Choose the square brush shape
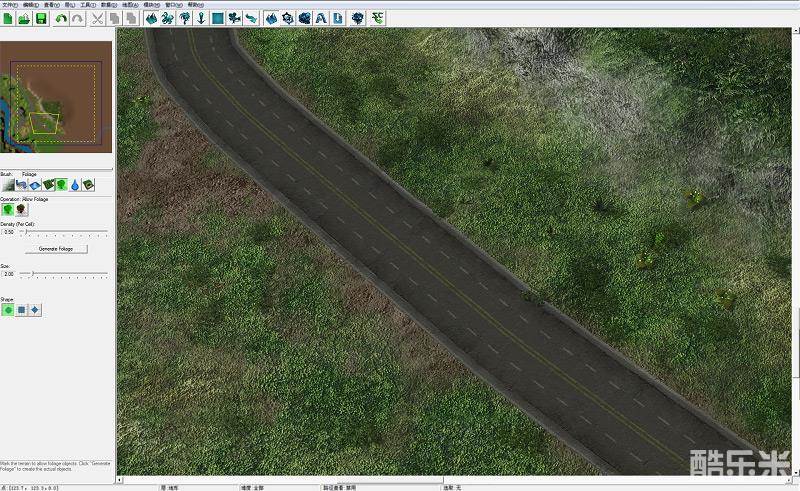 click(21, 310)
